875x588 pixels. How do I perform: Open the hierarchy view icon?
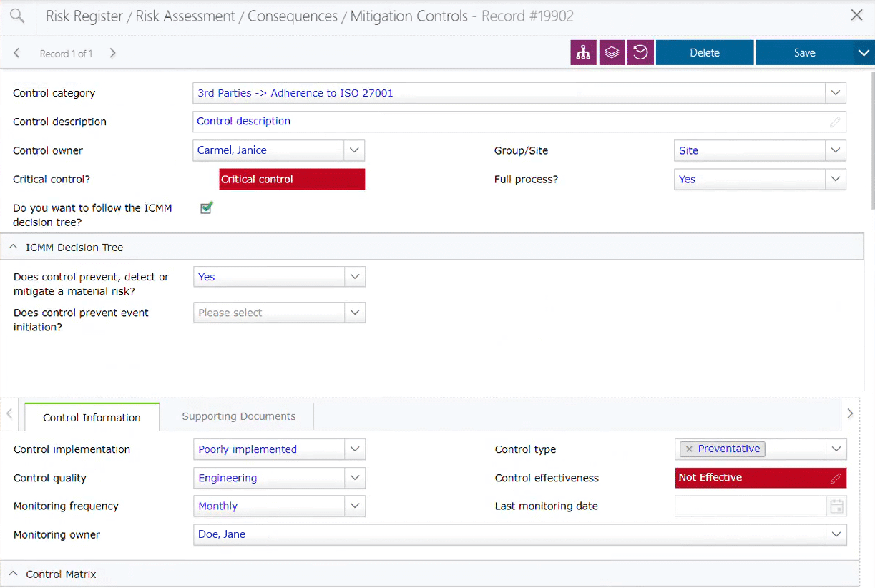(583, 52)
